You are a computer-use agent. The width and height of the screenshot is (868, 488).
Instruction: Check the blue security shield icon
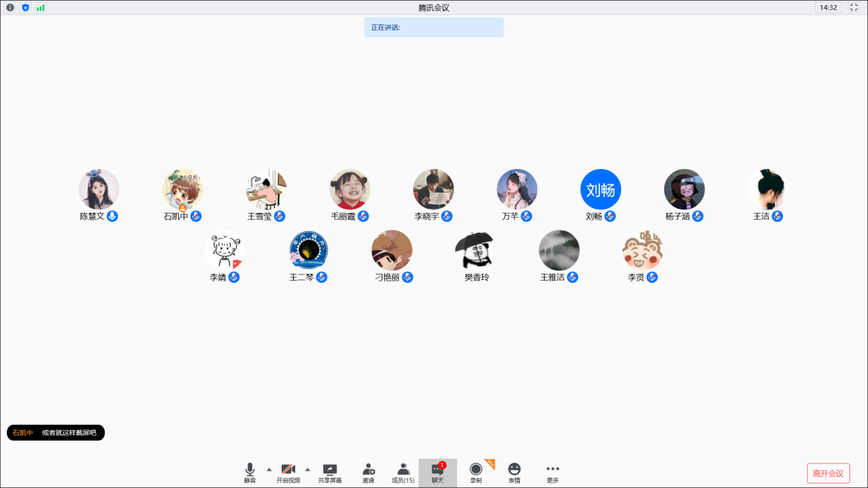[x=25, y=8]
